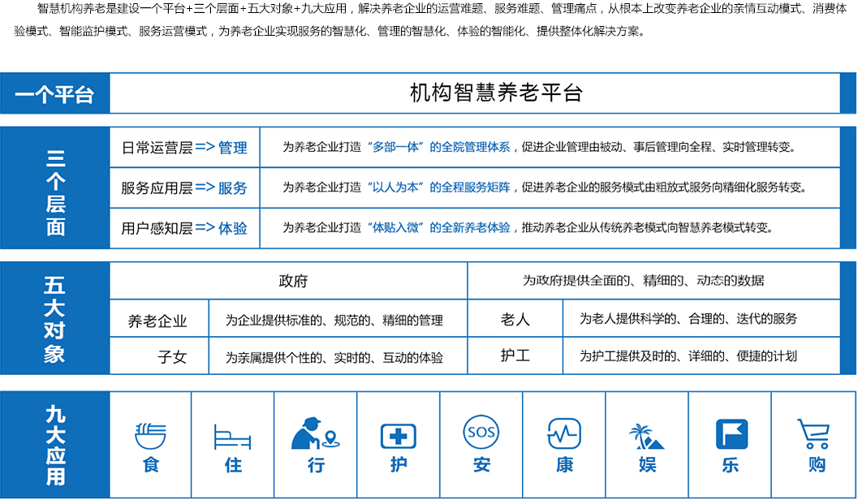
Task: Open the medical cross 护 icon
Action: (399, 436)
